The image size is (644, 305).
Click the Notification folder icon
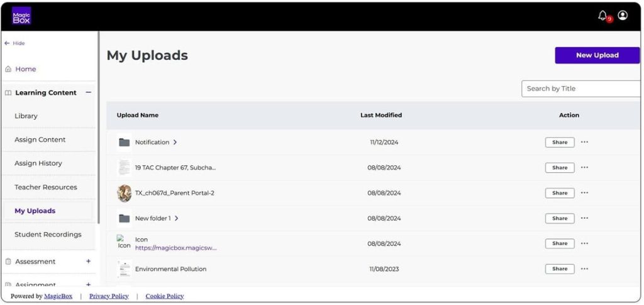click(x=124, y=143)
